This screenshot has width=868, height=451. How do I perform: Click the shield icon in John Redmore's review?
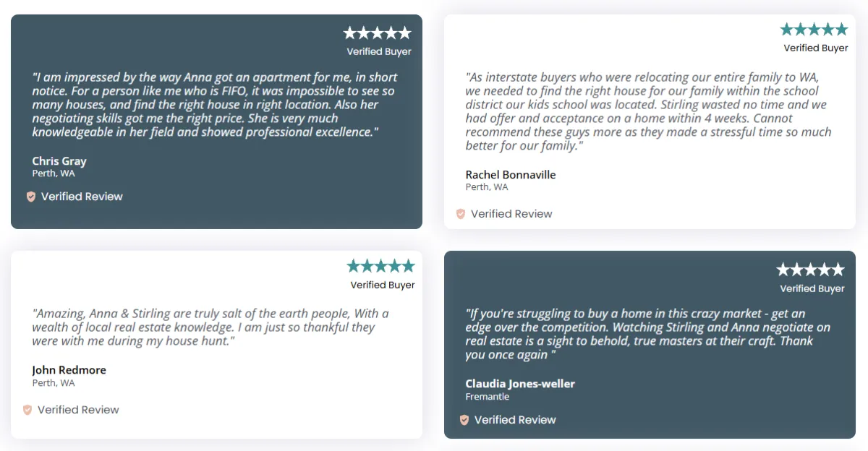(x=27, y=410)
